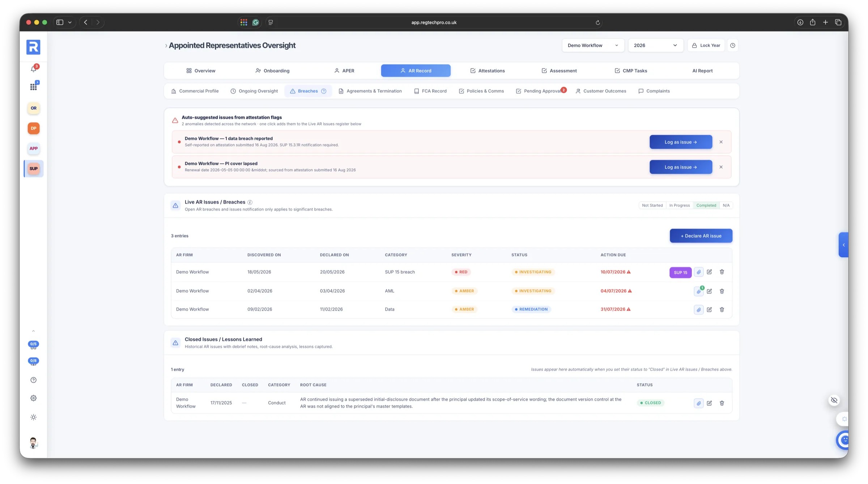
Task: Set status to N/A
Action: [726, 205]
